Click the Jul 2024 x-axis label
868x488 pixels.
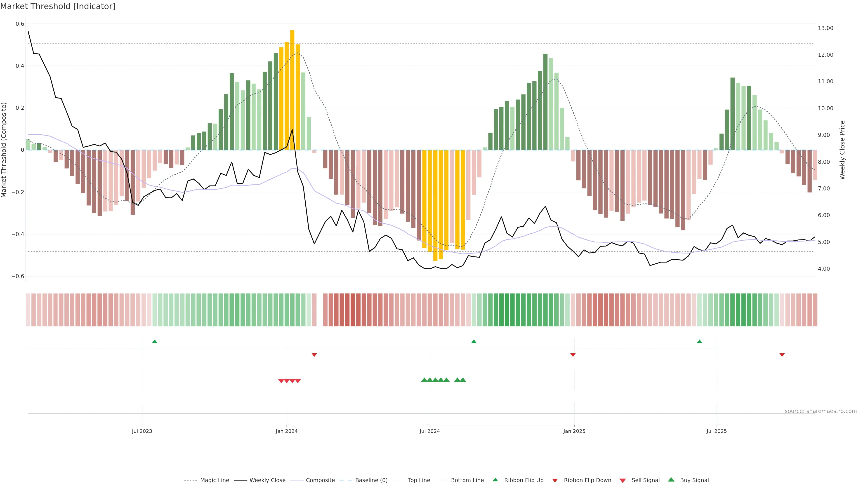(x=430, y=431)
